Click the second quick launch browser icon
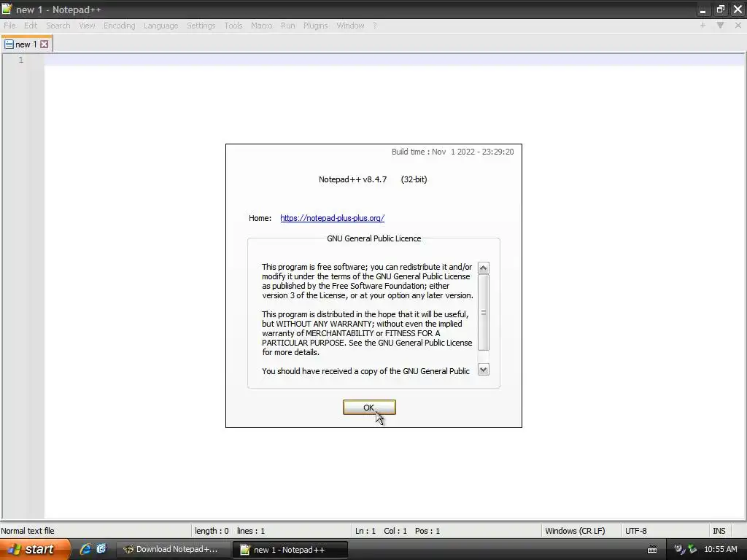Viewport: 747px width, 560px height. (x=101, y=550)
